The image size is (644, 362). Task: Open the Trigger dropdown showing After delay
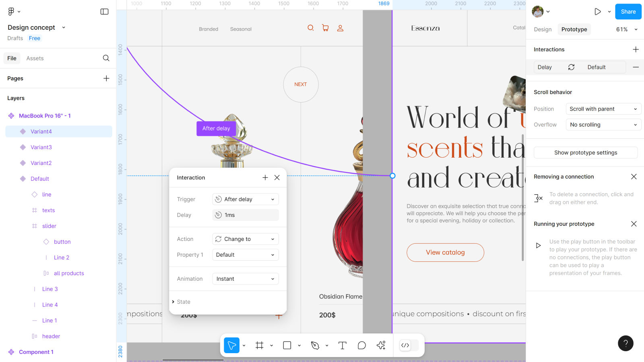point(245,199)
